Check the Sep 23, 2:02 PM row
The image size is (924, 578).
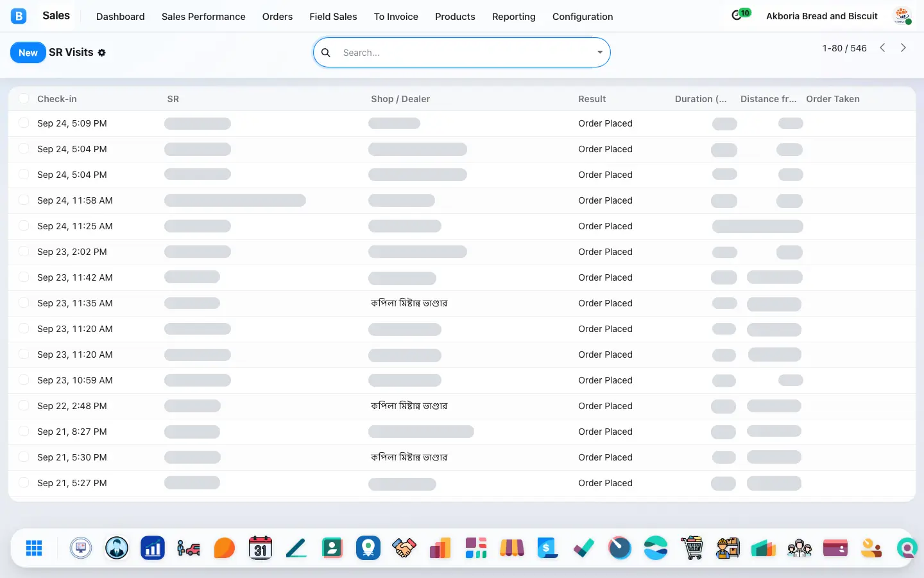24,251
